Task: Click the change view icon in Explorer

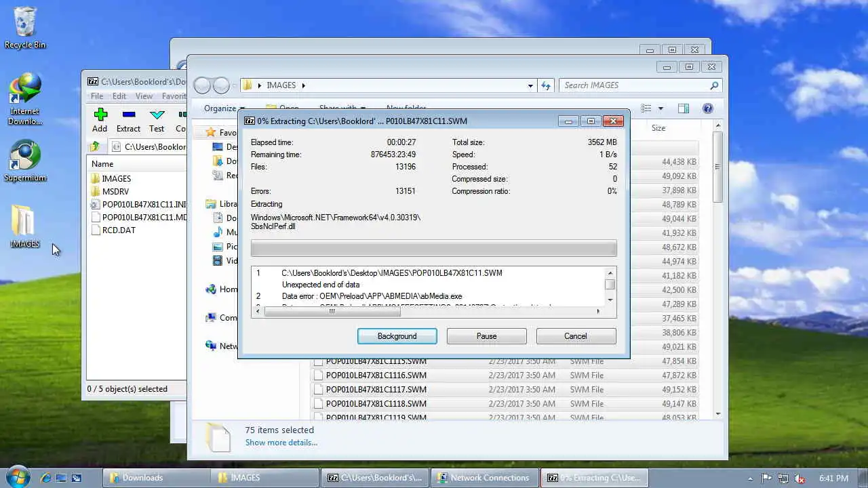Action: coord(646,108)
